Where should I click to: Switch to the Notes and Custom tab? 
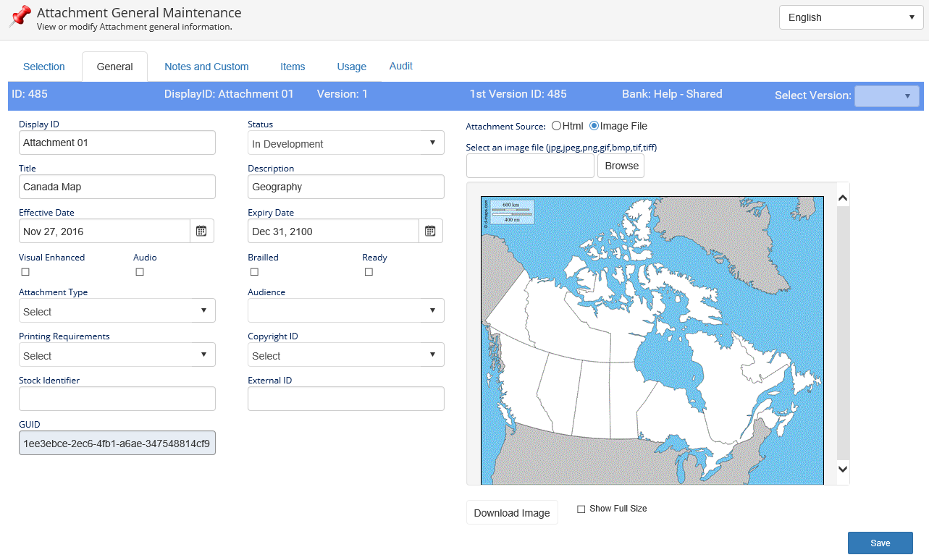click(x=206, y=67)
